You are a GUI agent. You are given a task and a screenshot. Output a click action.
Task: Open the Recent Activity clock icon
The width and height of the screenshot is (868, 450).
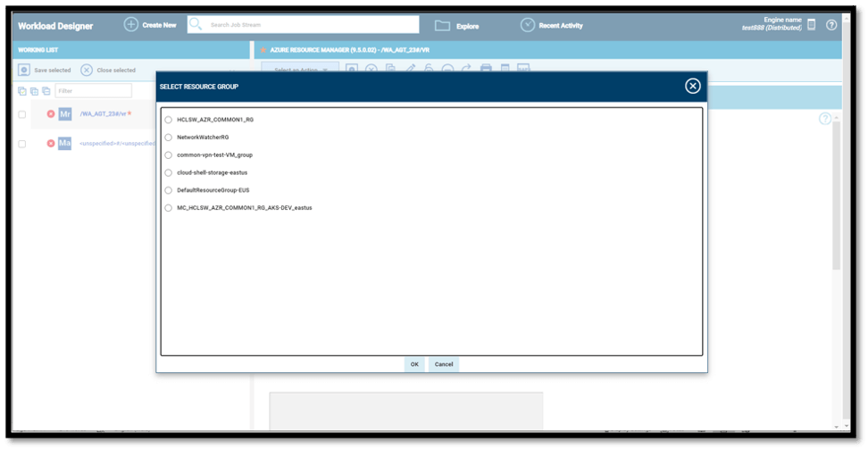click(x=528, y=25)
